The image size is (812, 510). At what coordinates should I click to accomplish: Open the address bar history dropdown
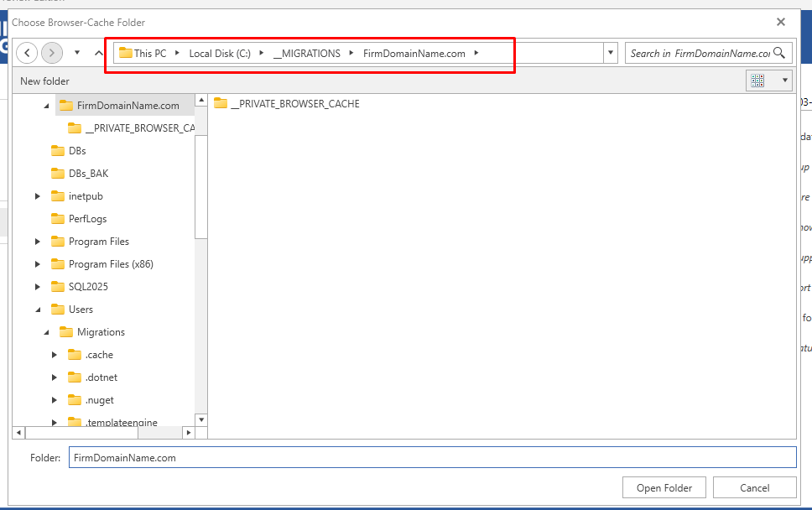610,53
